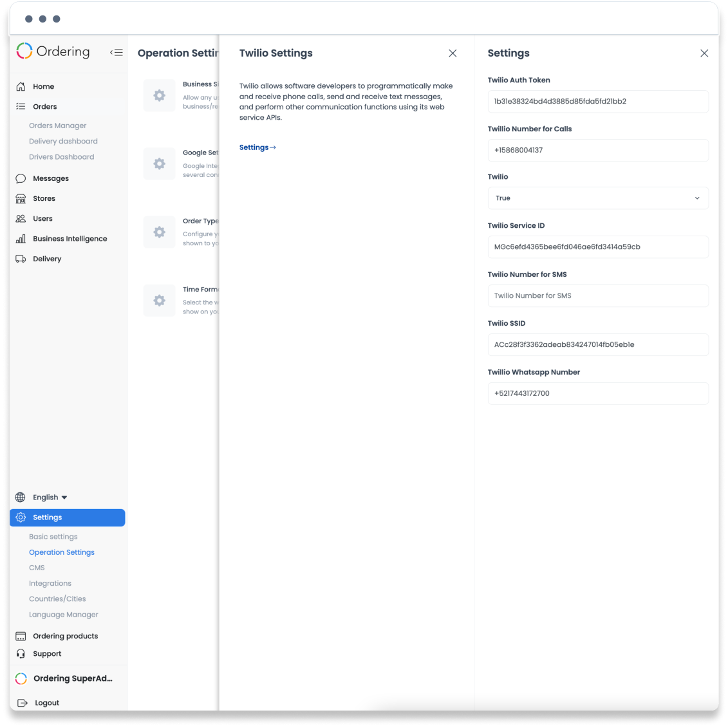Open Basic settings
The height and width of the screenshot is (726, 728).
53,537
